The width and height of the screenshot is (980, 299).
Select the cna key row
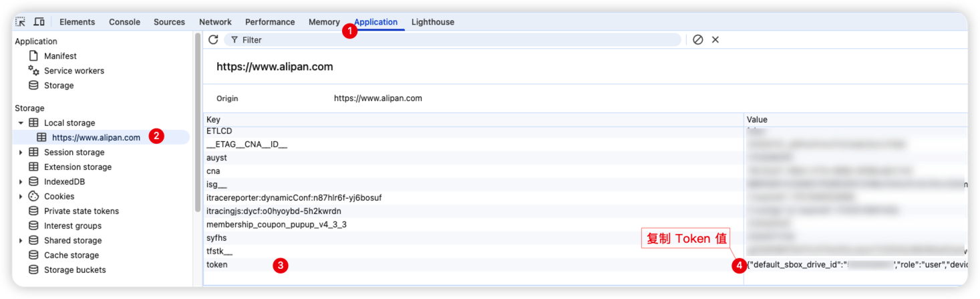[x=474, y=171]
